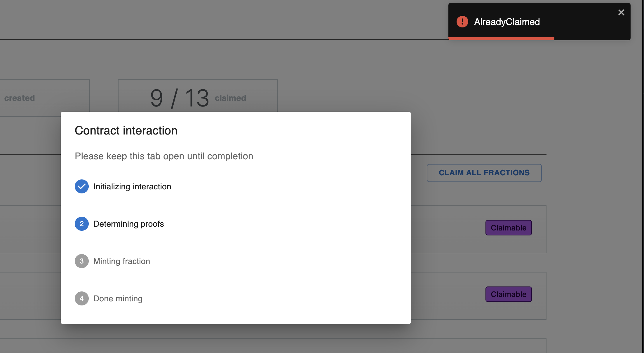Click the step 4 circle for Done minting
Viewport: 644px width, 353px height.
tap(81, 298)
